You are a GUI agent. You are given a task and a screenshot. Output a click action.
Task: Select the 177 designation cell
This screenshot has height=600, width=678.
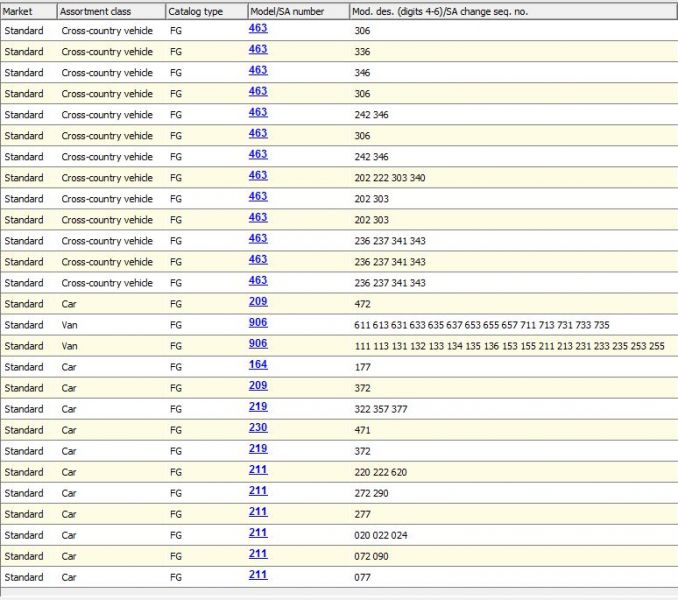coord(362,367)
